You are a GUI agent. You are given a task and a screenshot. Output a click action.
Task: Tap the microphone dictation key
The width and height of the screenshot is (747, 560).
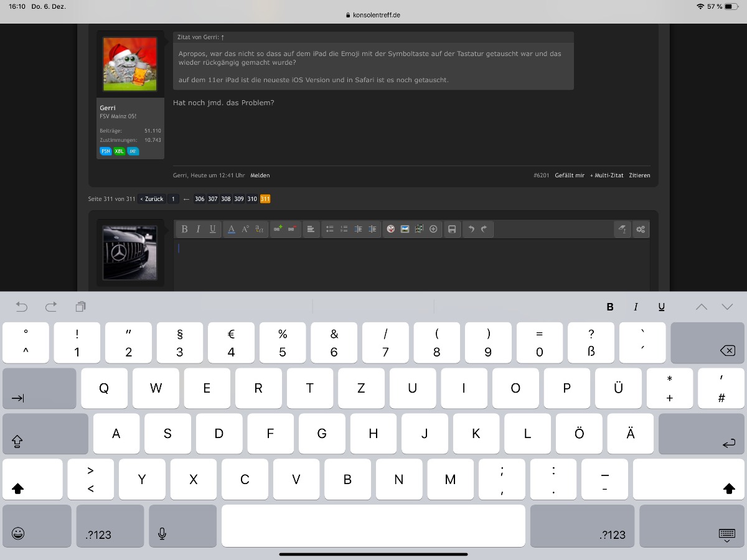pos(183,526)
